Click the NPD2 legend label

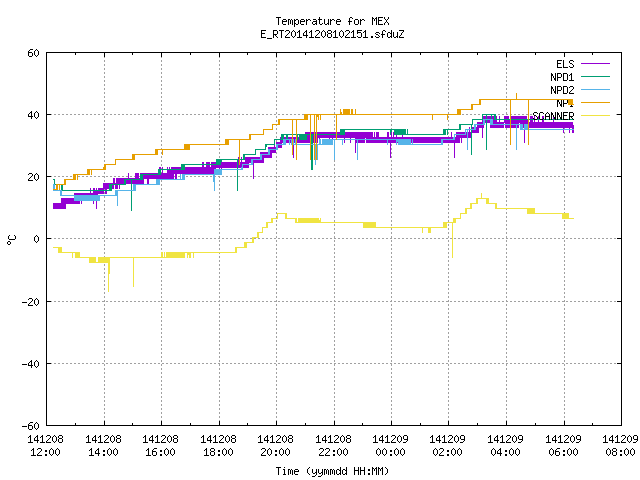(x=562, y=90)
